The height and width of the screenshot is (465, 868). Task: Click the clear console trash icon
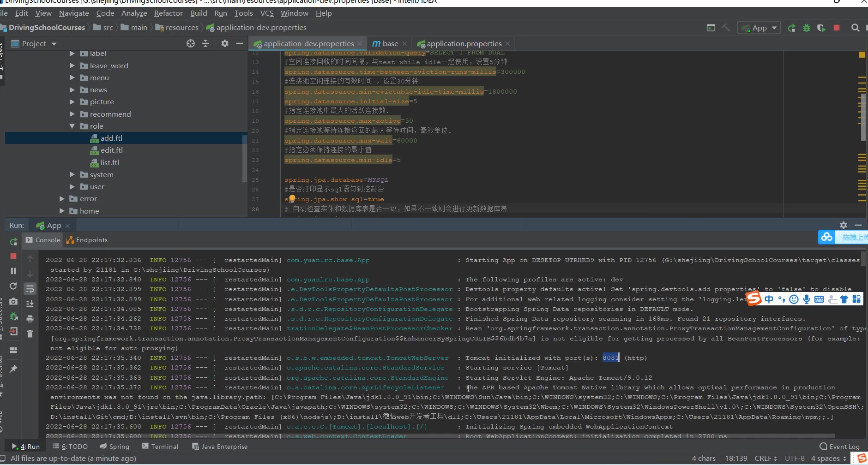click(x=30, y=334)
